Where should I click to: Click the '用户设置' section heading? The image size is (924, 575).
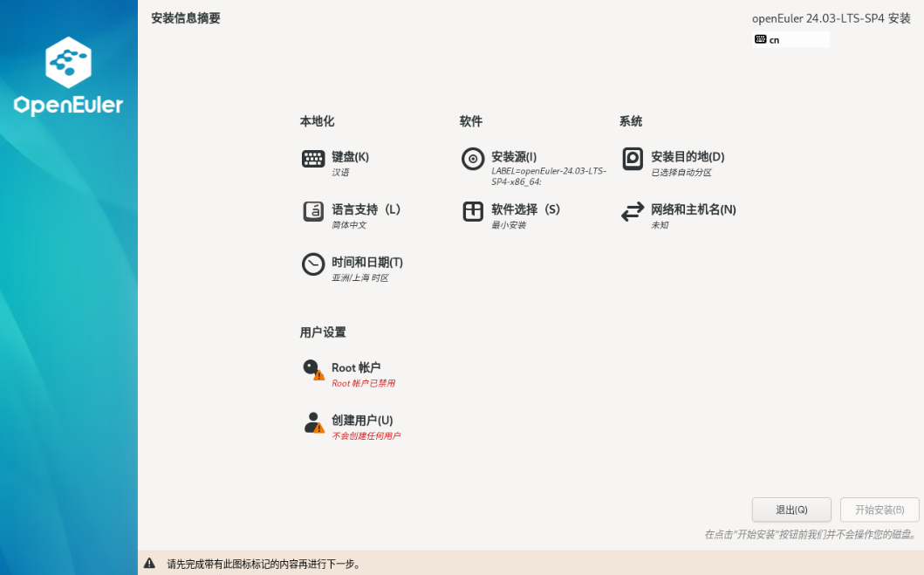click(323, 332)
